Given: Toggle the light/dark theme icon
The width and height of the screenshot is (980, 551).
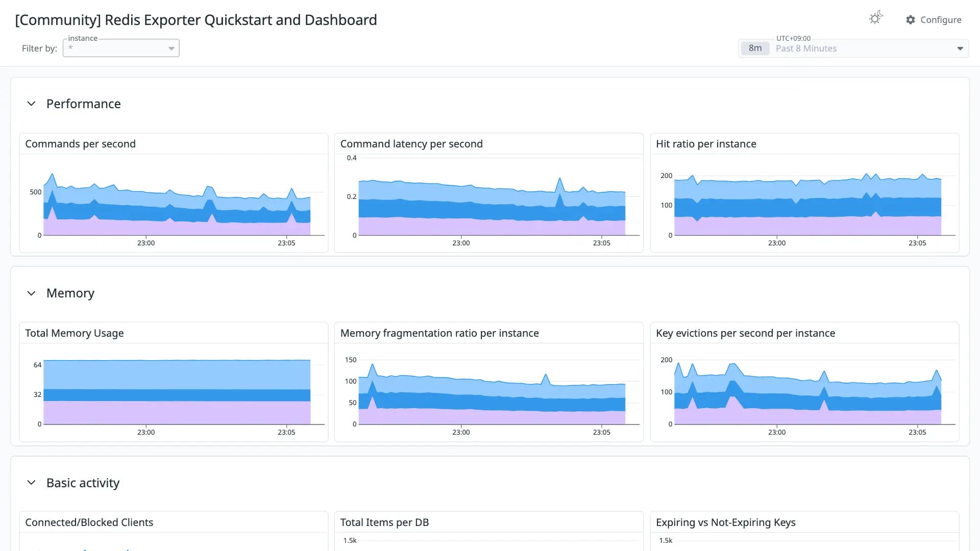Looking at the screenshot, I should (876, 18).
